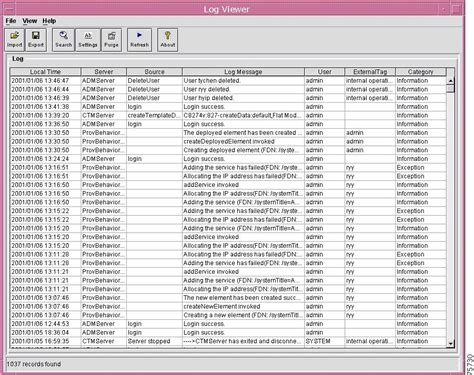
Task: Open the View menu
Action: tap(30, 21)
